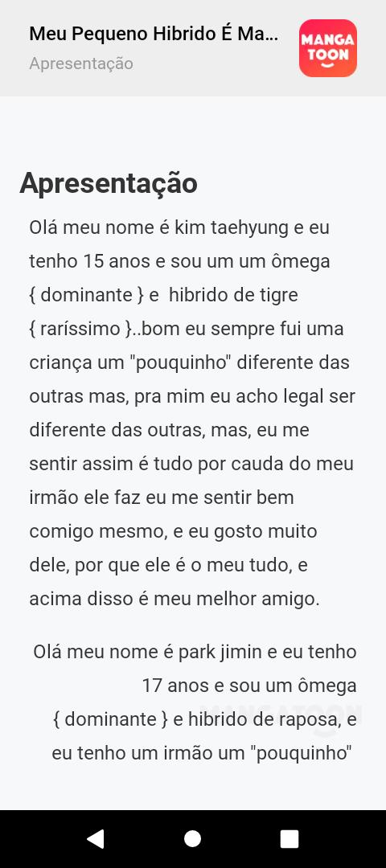Open the MangaToon app icon
This screenshot has height=868, width=386.
(328, 48)
